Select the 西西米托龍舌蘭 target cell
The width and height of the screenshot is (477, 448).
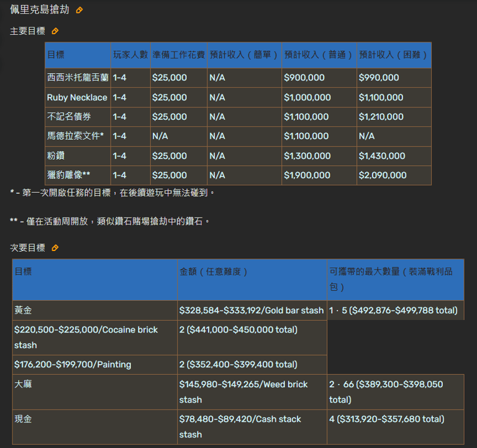pyautogui.click(x=78, y=78)
